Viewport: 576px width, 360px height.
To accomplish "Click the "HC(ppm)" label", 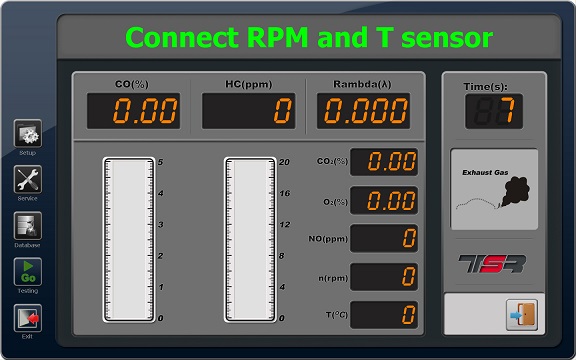I will (249, 84).
